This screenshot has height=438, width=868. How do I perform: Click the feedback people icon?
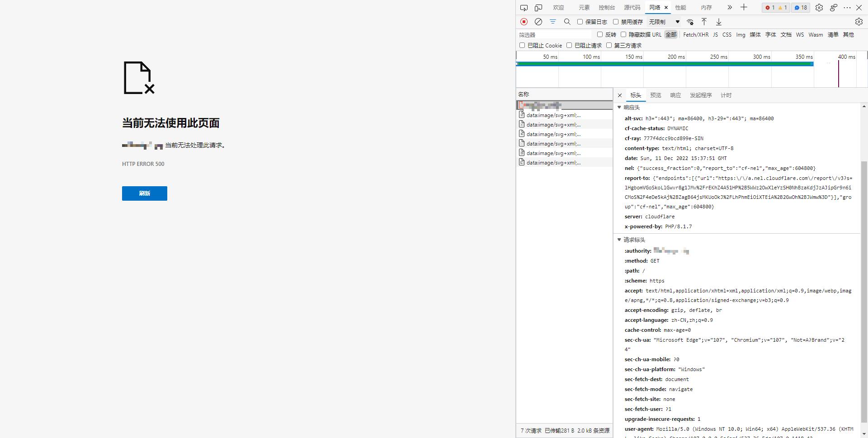[x=834, y=8]
